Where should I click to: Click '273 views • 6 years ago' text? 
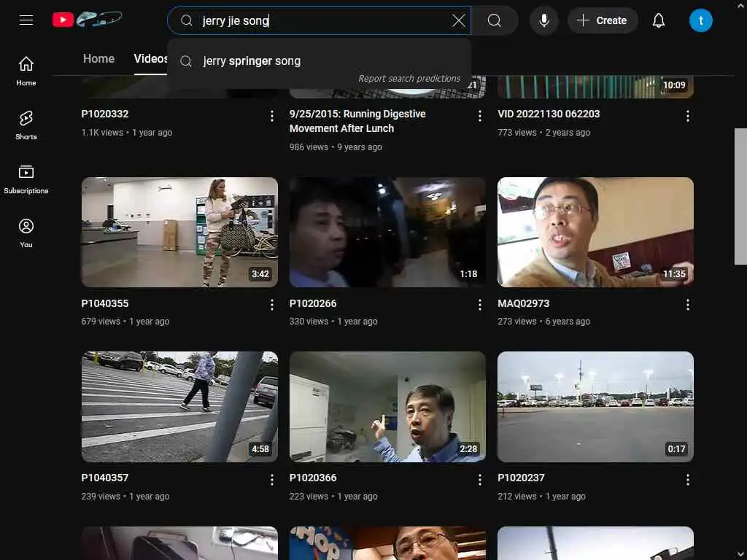pyautogui.click(x=543, y=322)
